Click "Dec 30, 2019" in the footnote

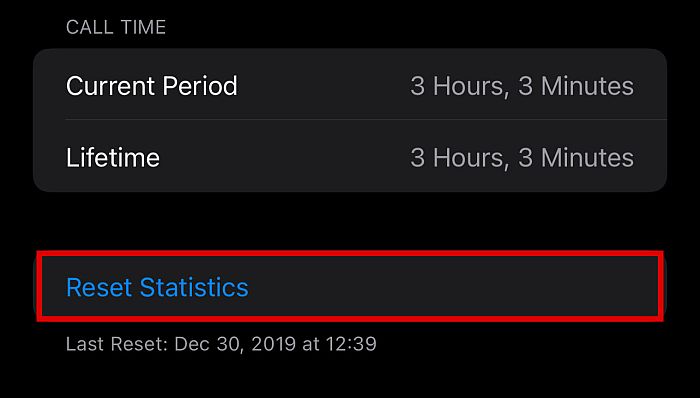234,344
